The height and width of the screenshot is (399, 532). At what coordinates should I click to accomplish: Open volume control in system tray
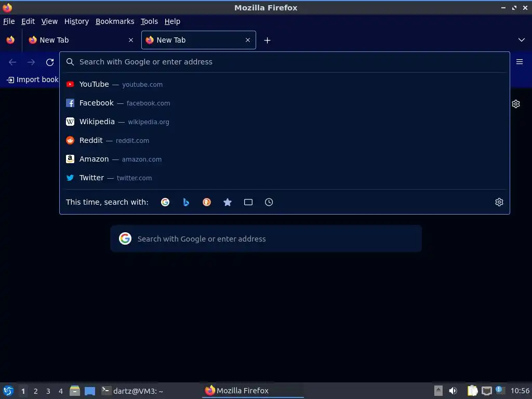coord(453,391)
